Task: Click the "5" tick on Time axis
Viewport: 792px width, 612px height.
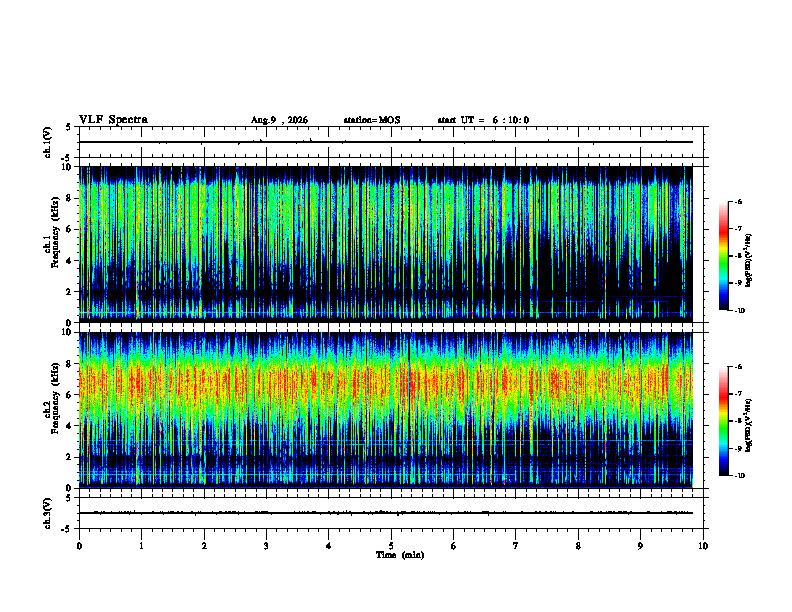Action: pyautogui.click(x=391, y=546)
